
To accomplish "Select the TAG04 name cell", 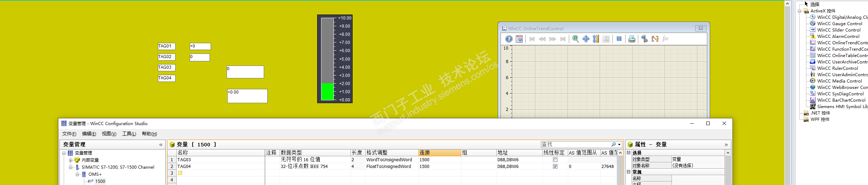I will click(x=221, y=166).
